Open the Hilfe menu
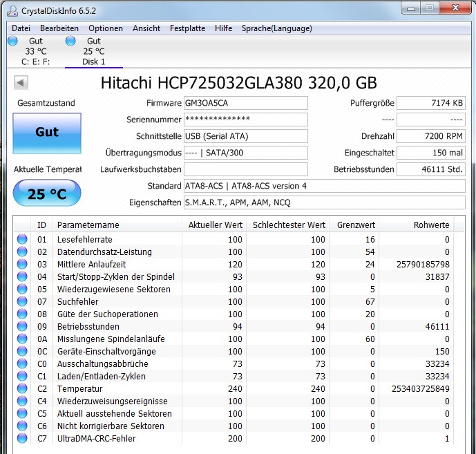This screenshot has width=476, height=454. [223, 28]
